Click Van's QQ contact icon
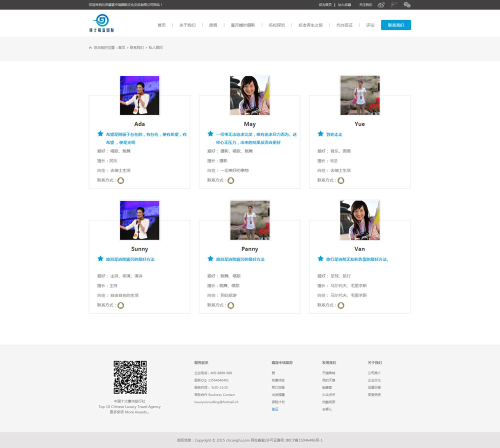The height and width of the screenshot is (448, 500). [340, 305]
